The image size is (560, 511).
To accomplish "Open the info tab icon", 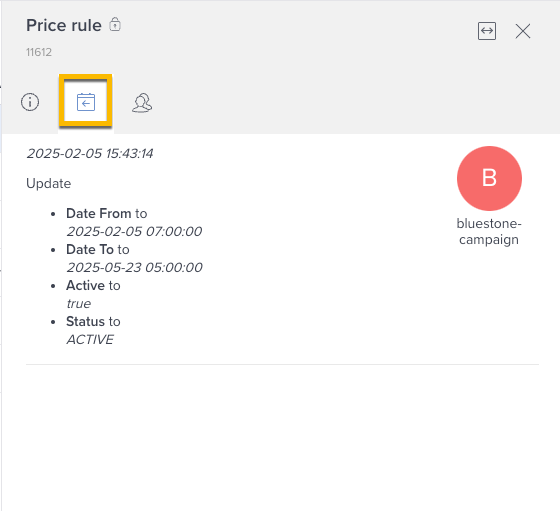I will pyautogui.click(x=30, y=102).
